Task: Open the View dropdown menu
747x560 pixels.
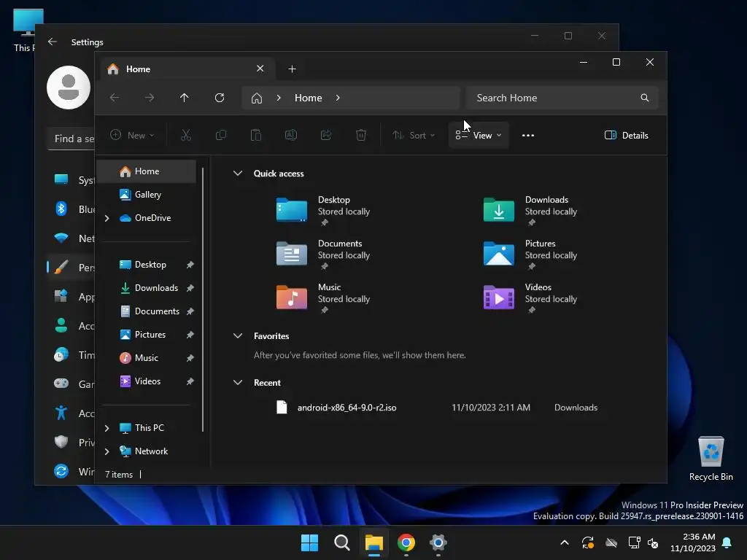Action: [x=479, y=135]
